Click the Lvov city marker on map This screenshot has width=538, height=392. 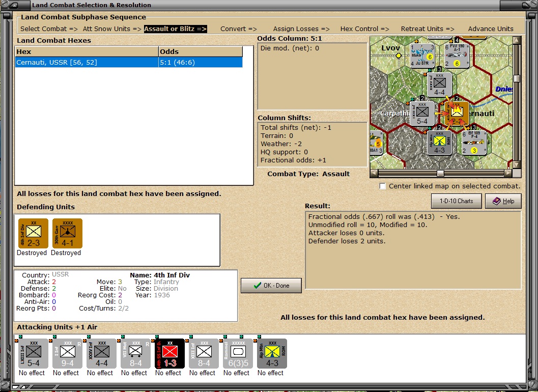click(399, 55)
